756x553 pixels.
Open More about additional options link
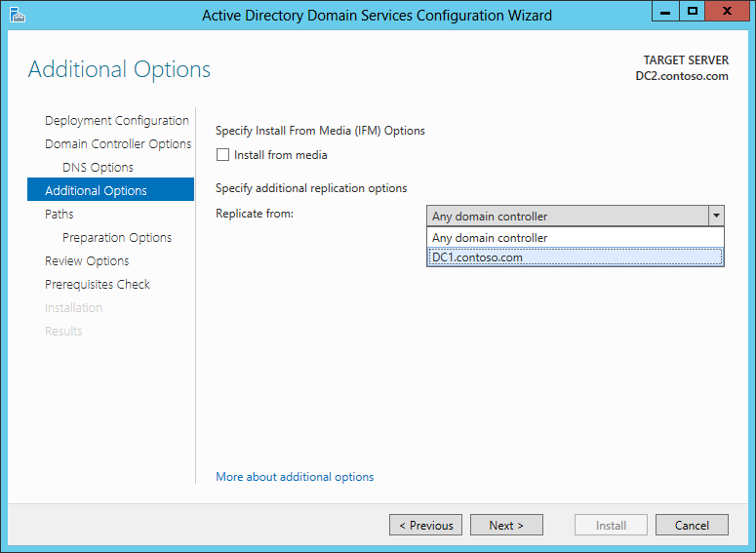pyautogui.click(x=295, y=477)
